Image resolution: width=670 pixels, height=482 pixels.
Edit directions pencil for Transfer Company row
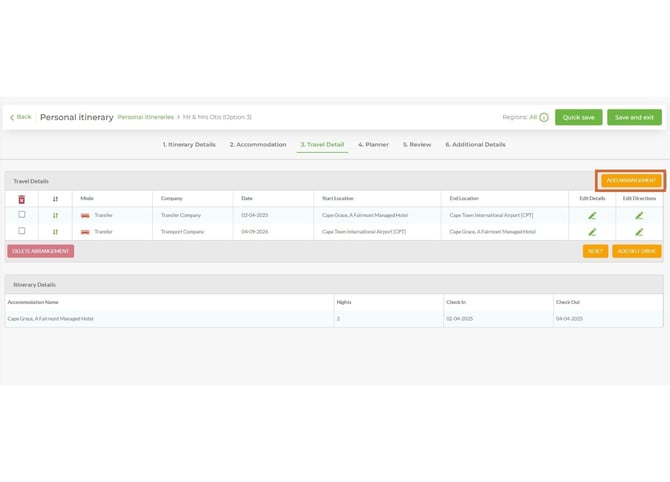639,215
